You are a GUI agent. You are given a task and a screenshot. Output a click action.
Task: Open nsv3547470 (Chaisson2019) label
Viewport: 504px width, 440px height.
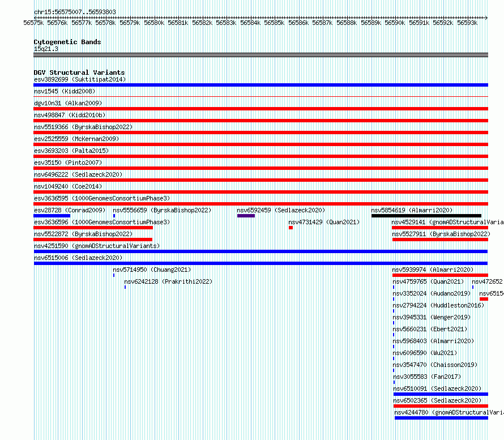click(x=435, y=365)
